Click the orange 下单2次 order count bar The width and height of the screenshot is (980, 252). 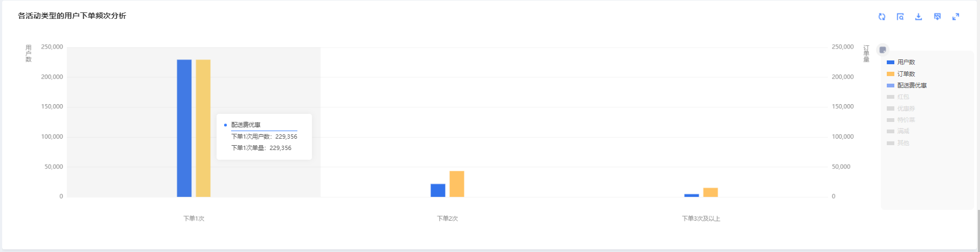point(457,184)
